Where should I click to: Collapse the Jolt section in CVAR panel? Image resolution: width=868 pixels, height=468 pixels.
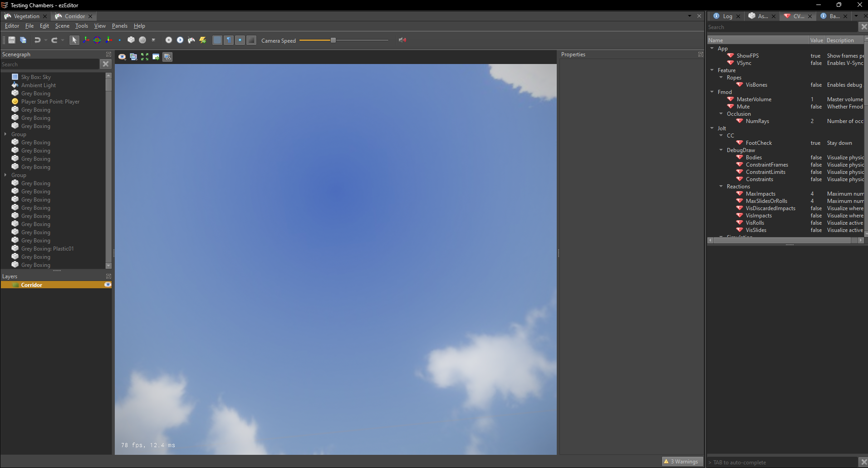point(712,128)
